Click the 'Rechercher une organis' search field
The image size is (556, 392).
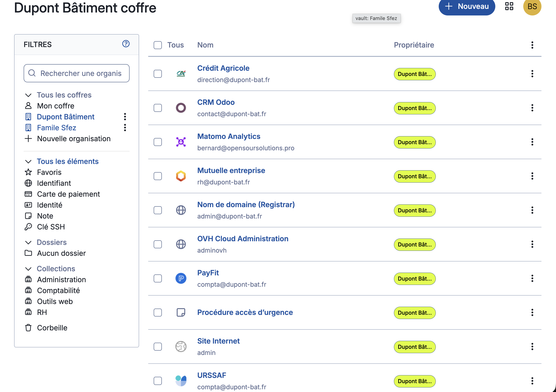tap(77, 73)
